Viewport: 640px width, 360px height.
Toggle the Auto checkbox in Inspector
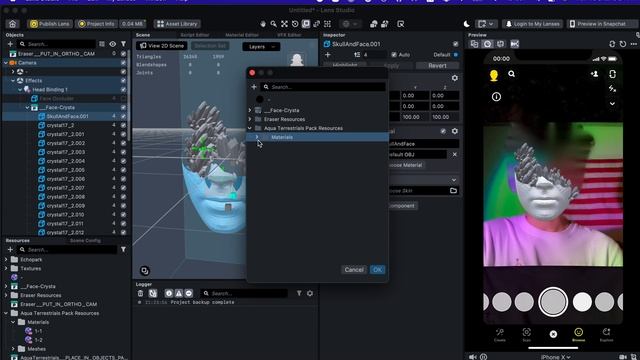click(x=394, y=55)
